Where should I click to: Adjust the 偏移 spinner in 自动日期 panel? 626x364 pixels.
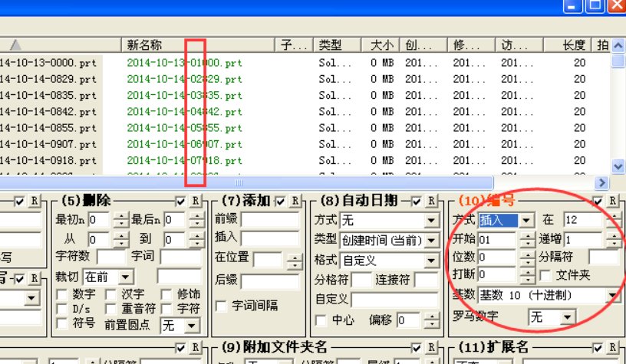(432, 320)
